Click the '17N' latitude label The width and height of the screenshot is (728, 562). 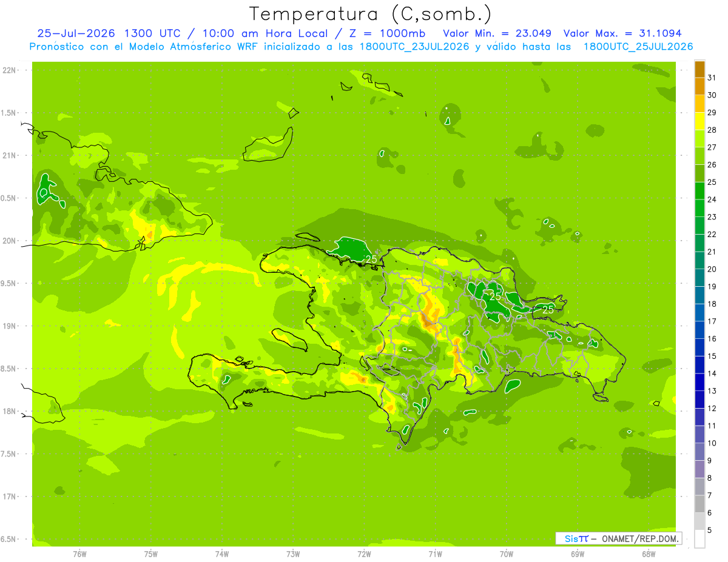[x=8, y=497]
